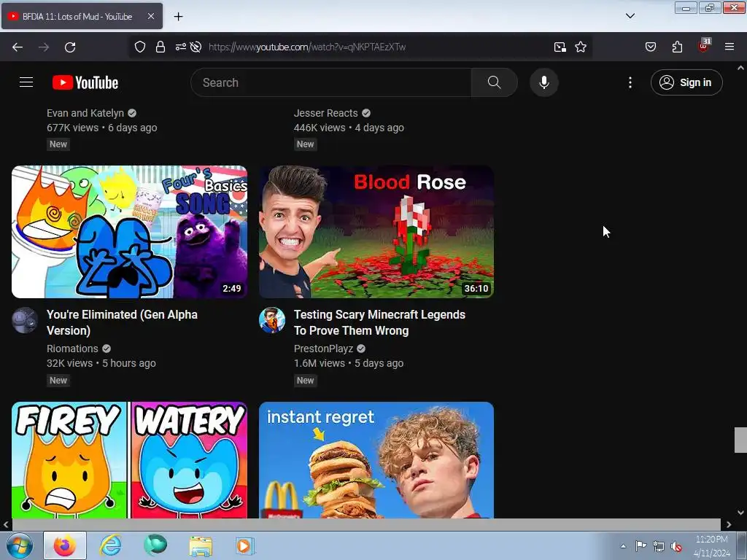Click Firefox in the taskbar

tap(65, 545)
